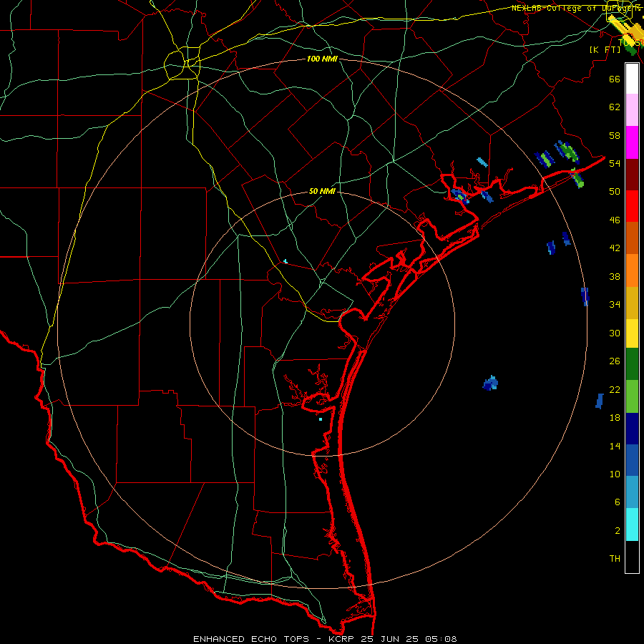Click the legend value "50"
Viewport: 644px width, 644px height.
(x=615, y=191)
